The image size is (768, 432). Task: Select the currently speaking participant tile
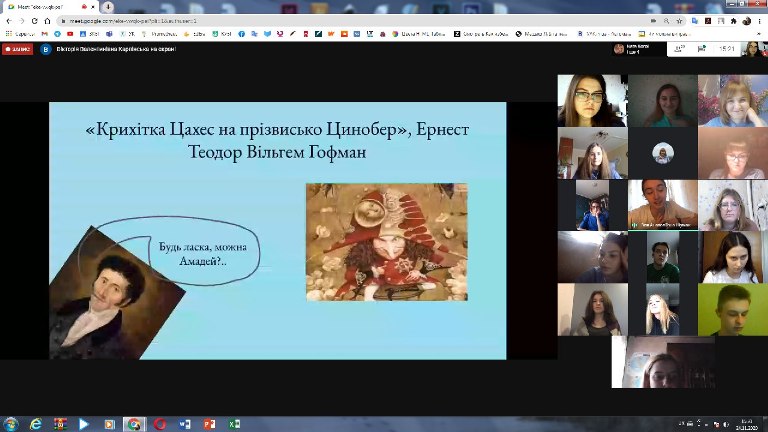[663, 205]
